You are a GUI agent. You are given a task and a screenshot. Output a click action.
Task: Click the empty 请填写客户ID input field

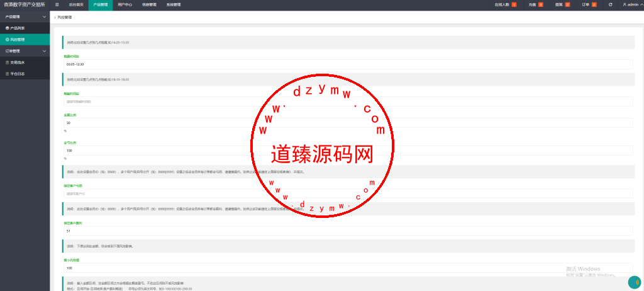pos(348,193)
